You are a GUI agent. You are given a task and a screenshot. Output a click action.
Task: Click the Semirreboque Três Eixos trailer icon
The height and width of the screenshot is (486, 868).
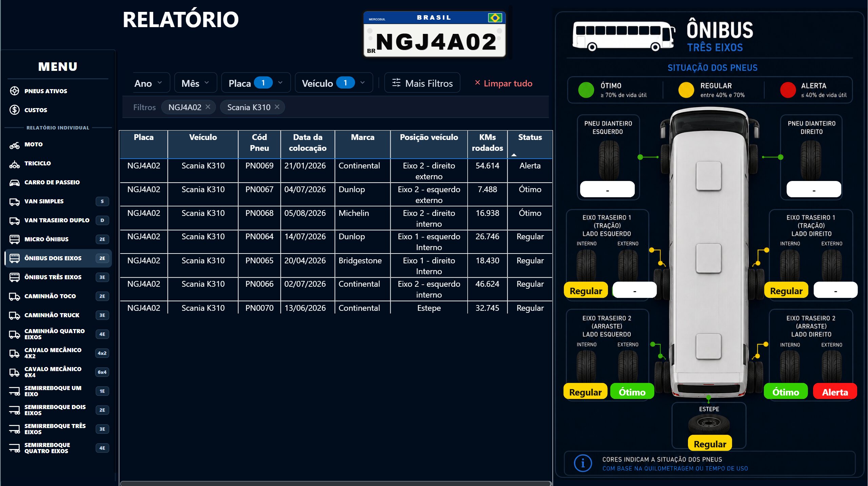tap(15, 429)
